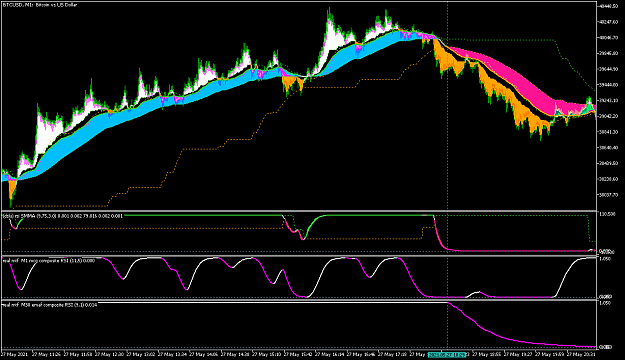Click the highlighted cyan crosshair date label on time axis

(x=447, y=354)
